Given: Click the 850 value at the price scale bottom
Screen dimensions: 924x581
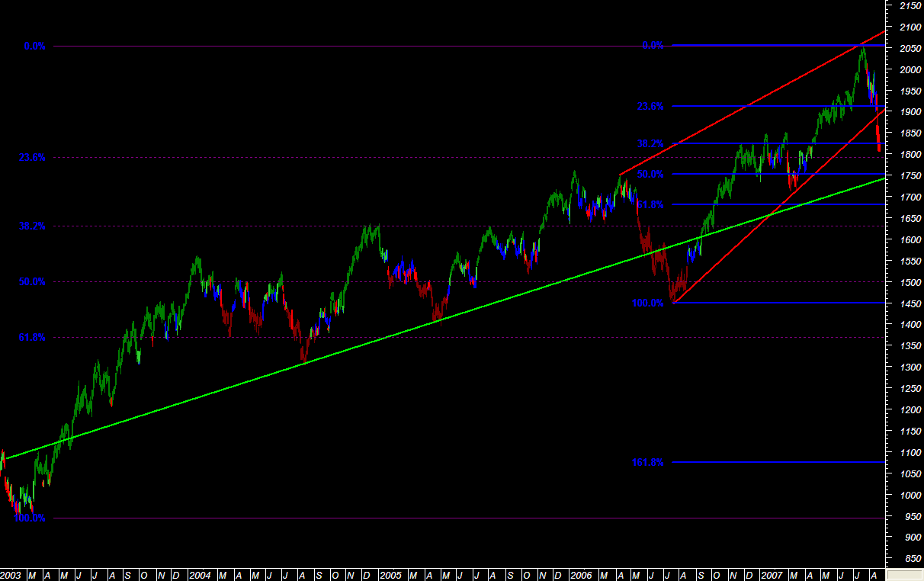Looking at the screenshot, I should click(x=912, y=559).
